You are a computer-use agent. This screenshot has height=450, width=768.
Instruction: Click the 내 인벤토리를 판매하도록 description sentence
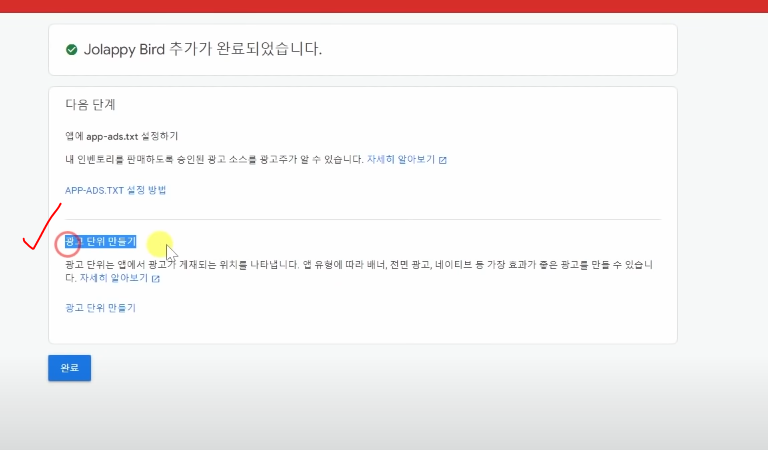click(215, 159)
